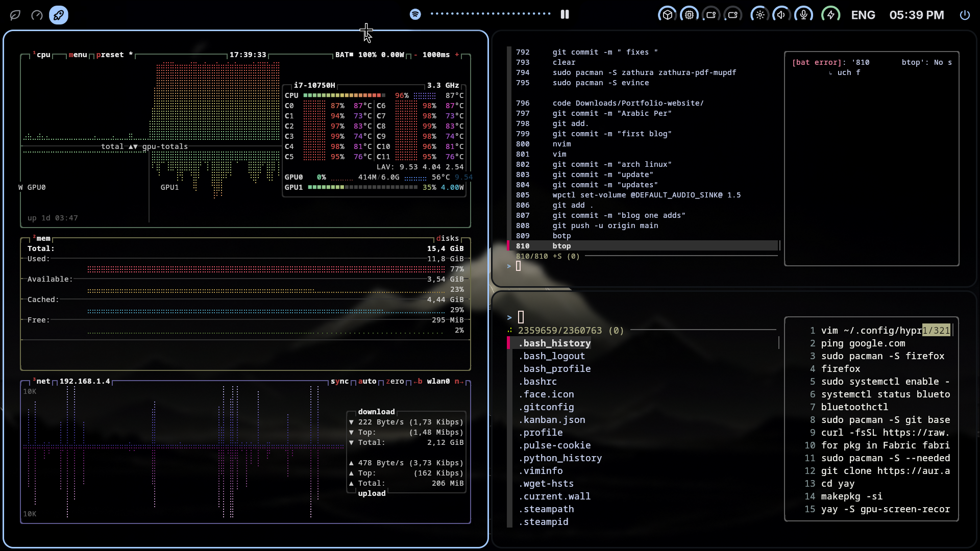Toggle the disks panel in mem box
The width and height of the screenshot is (980, 551).
click(447, 238)
